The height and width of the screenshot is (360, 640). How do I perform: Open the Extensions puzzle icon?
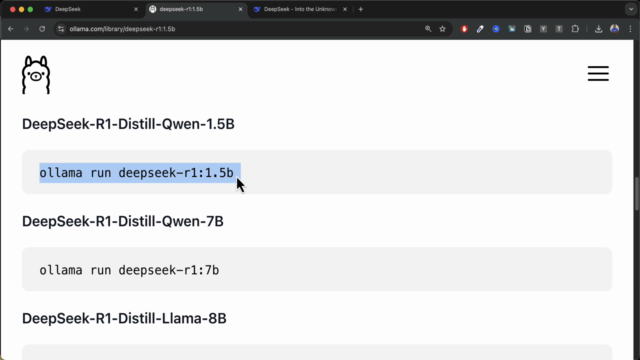tap(575, 29)
